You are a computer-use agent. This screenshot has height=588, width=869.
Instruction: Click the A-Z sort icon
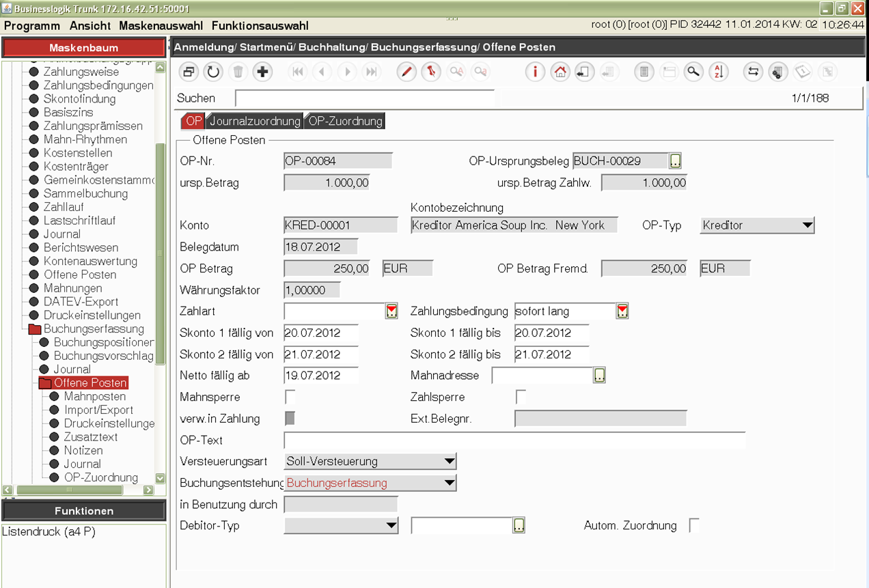[x=718, y=72]
